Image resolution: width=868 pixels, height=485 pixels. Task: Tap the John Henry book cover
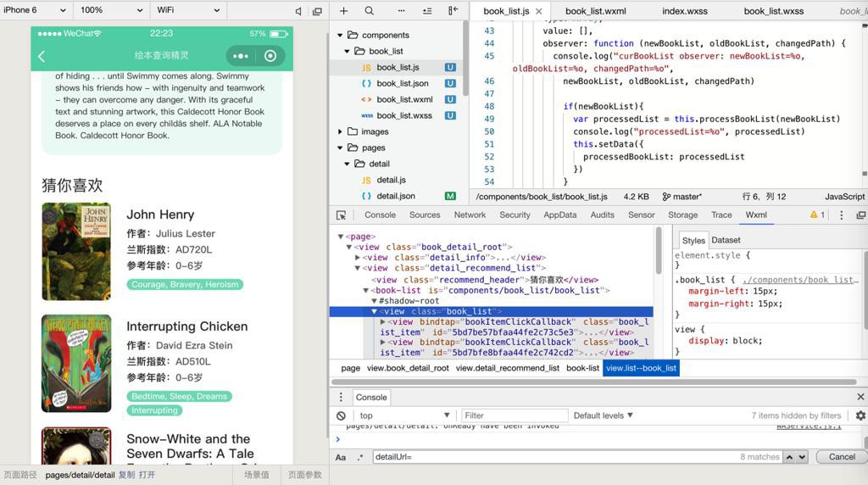tap(76, 251)
